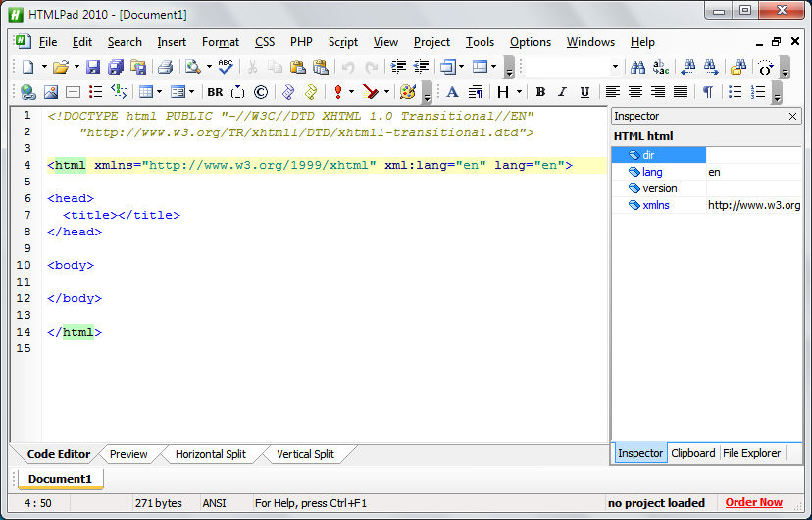Click the browser preview magnifier icon
This screenshot has height=520, width=812.
click(x=193, y=67)
